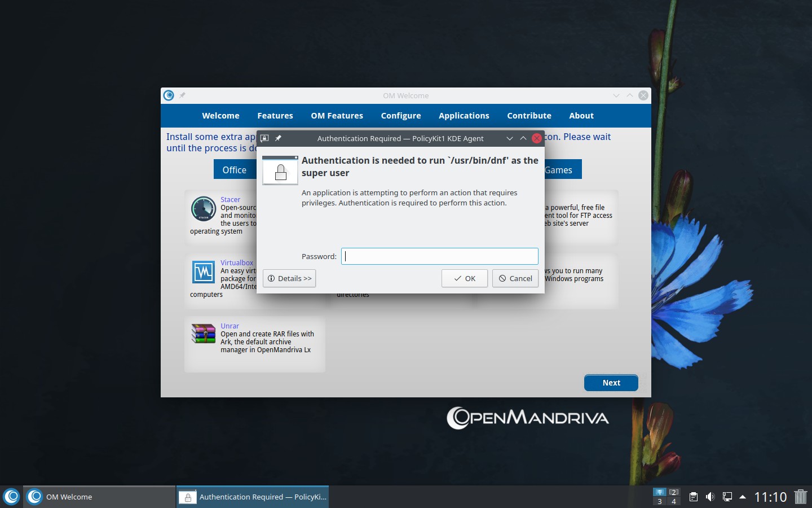Viewport: 812px width, 508px height.
Task: Maximize the Authentication Required dialog
Action: (523, 138)
